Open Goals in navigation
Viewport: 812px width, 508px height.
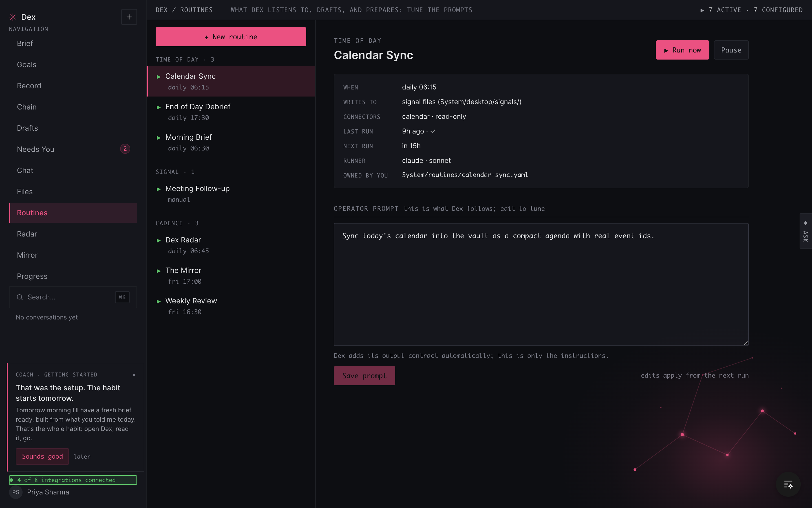(x=73, y=65)
